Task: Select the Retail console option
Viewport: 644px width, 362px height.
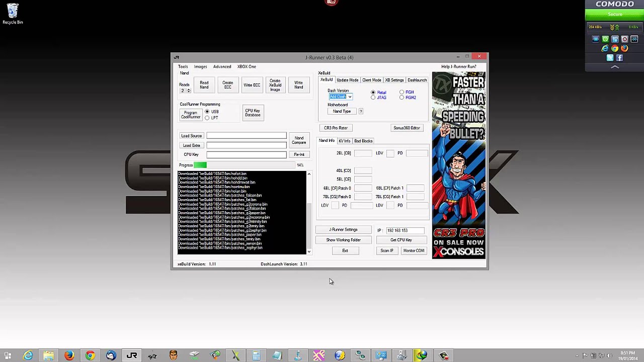Action: coord(373,92)
